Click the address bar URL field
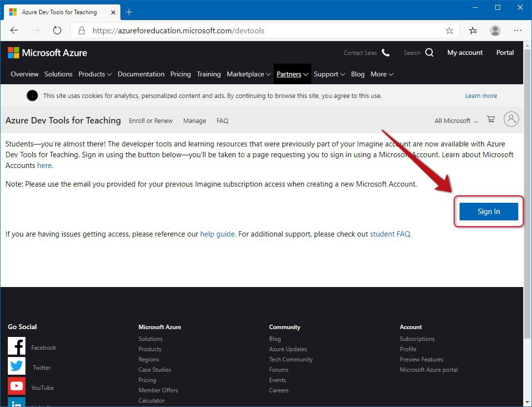The width and height of the screenshot is (532, 407). tap(264, 30)
